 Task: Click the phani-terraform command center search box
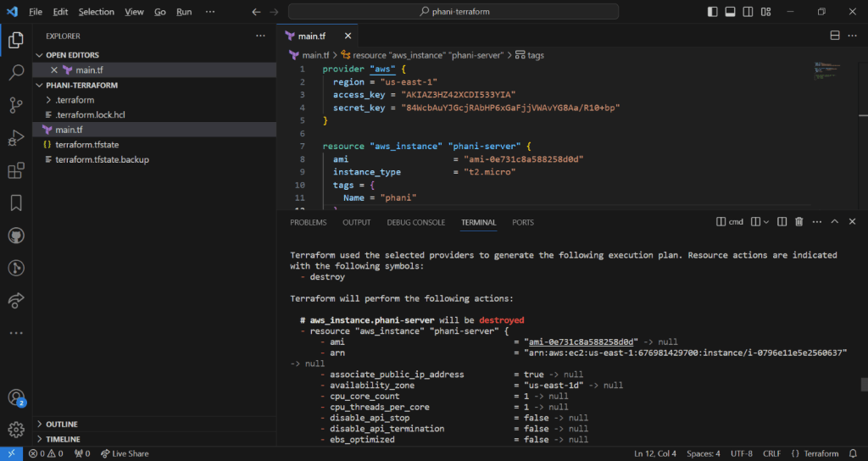pyautogui.click(x=453, y=12)
